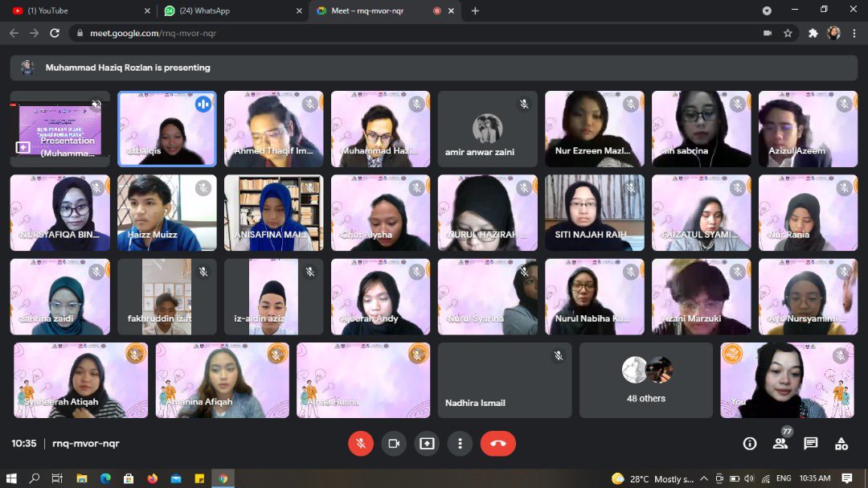Click the Haizz Muizz video tile

167,213
